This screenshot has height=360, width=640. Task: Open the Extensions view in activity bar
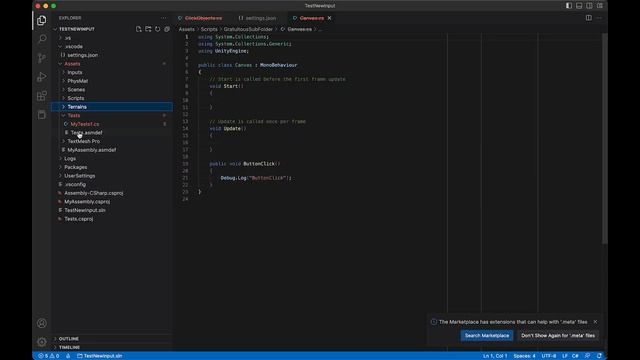(42, 96)
